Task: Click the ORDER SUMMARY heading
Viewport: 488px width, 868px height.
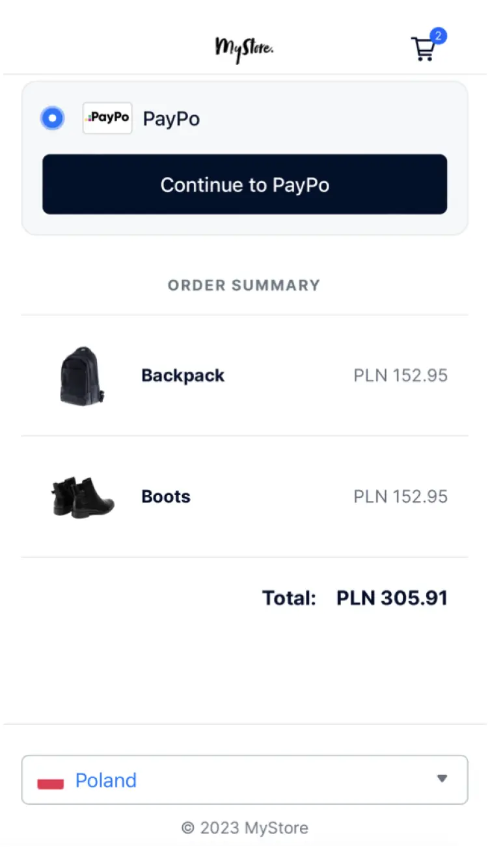Action: point(244,285)
